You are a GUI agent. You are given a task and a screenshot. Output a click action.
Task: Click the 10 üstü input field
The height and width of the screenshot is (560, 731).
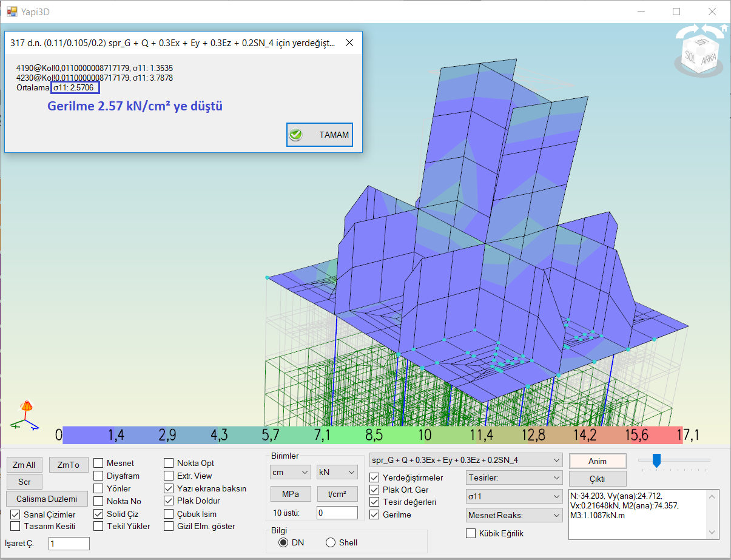(x=337, y=513)
